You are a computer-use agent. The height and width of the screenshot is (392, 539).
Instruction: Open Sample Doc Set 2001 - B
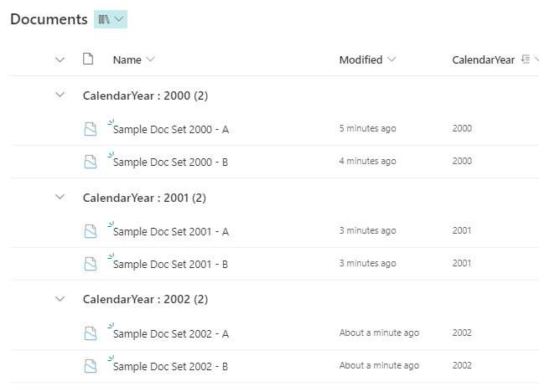[x=170, y=265]
